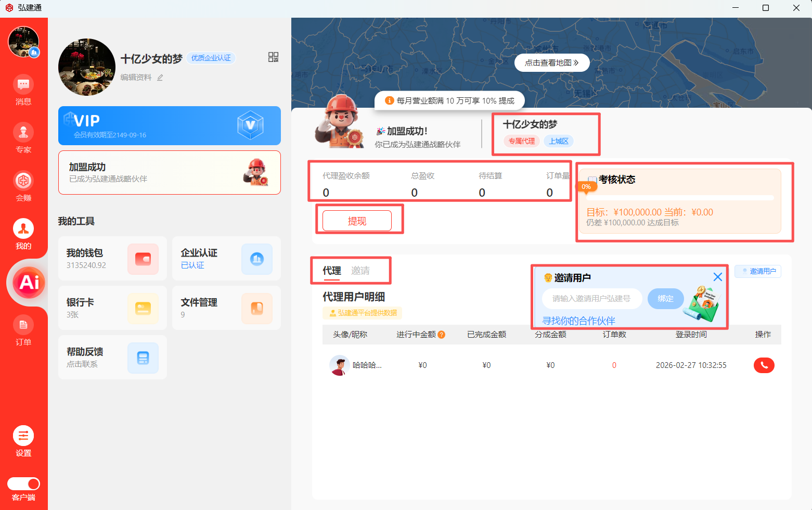Click the 寻找你的合作伙伴 link
Screen dimensions: 812x510
coord(578,321)
